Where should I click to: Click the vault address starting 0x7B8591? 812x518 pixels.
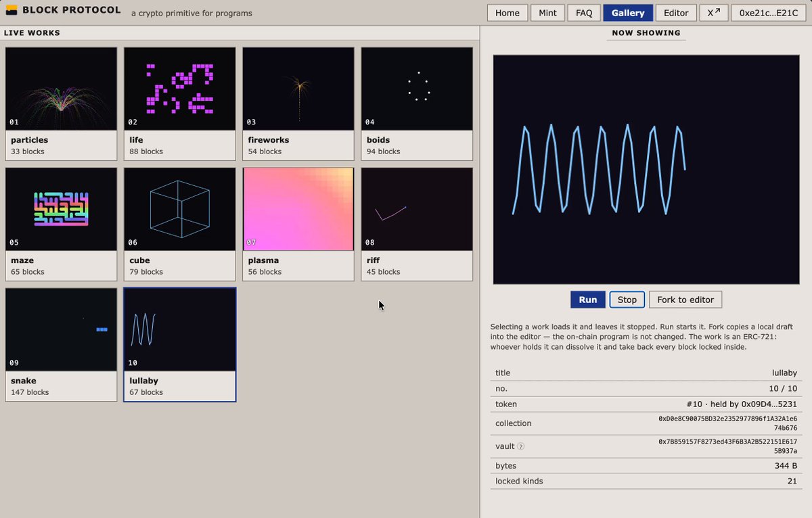tap(728, 446)
